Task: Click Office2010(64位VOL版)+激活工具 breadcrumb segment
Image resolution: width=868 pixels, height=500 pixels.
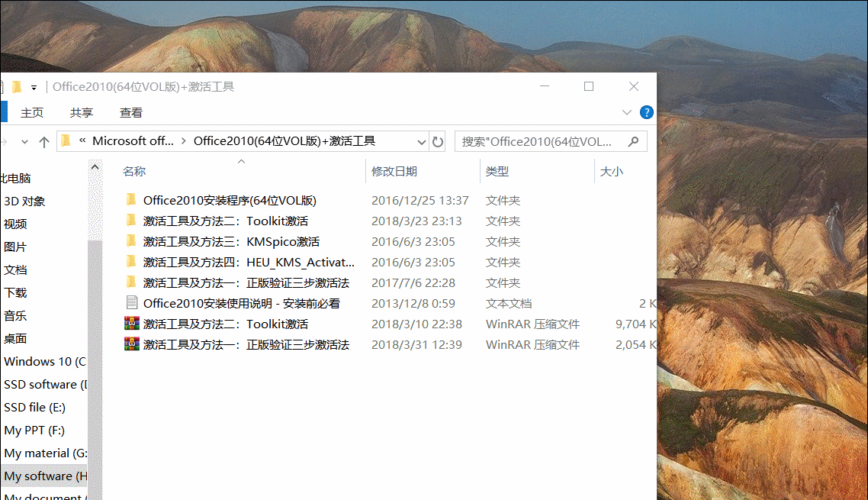Action: point(285,140)
